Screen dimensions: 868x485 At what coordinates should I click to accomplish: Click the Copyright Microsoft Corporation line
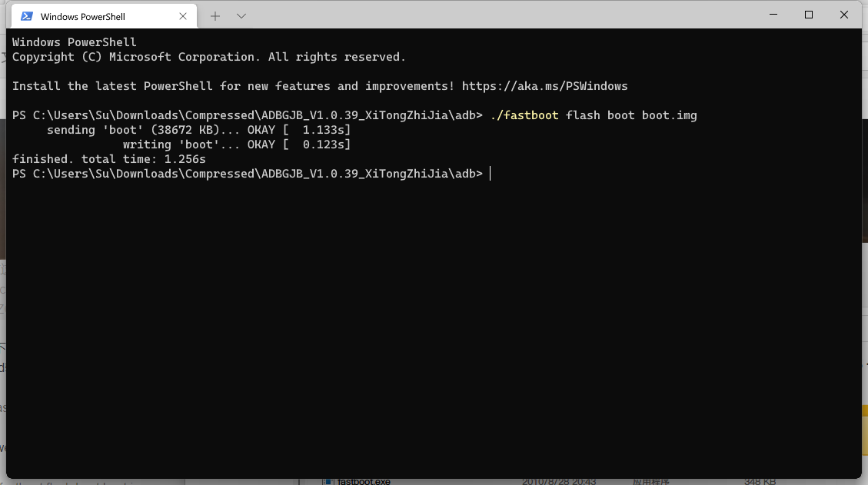208,57
